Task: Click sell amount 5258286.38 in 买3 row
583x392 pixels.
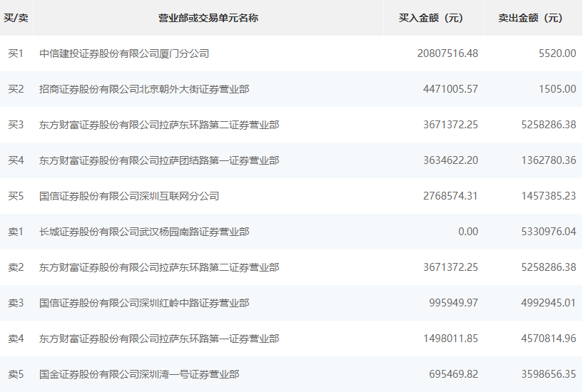Action: click(x=549, y=125)
